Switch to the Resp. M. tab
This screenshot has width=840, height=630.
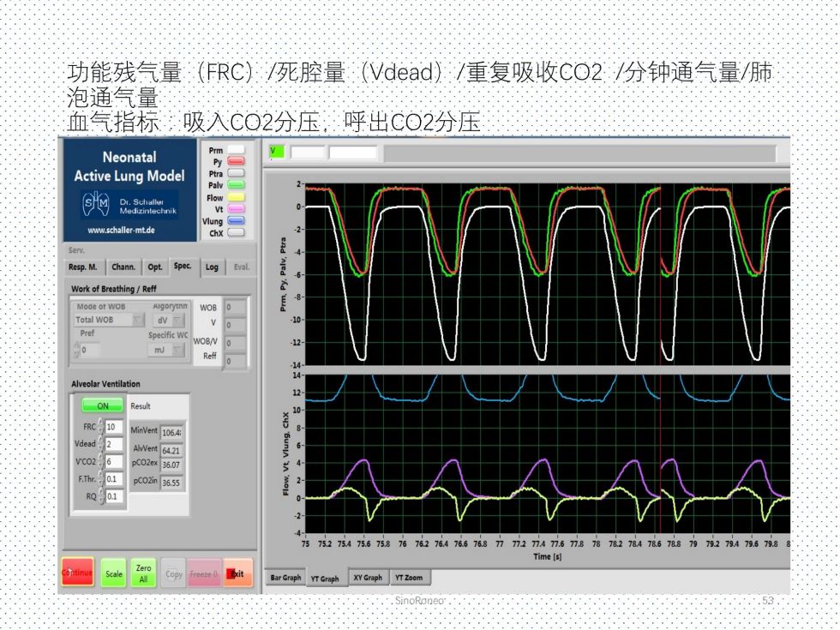83,267
